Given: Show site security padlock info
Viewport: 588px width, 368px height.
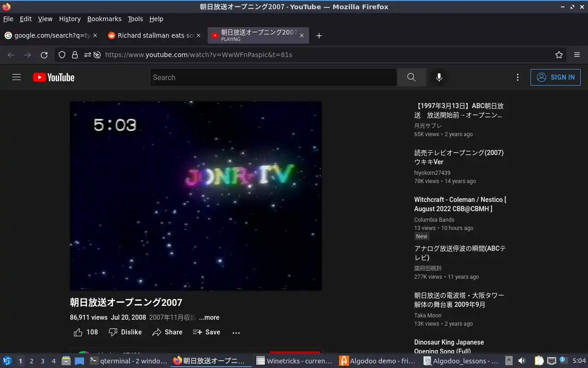Looking at the screenshot, I should coord(74,55).
